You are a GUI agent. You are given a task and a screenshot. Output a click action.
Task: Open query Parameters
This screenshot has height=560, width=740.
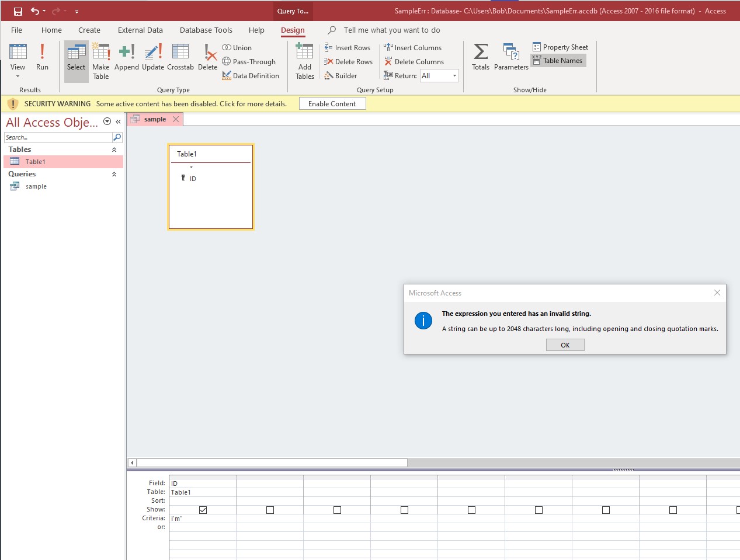click(x=511, y=57)
